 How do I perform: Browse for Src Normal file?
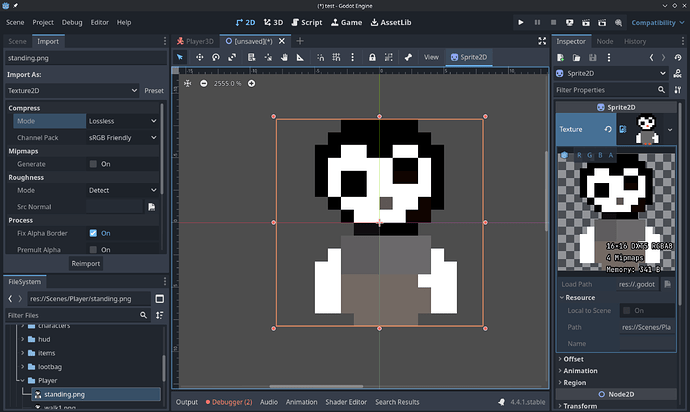151,207
